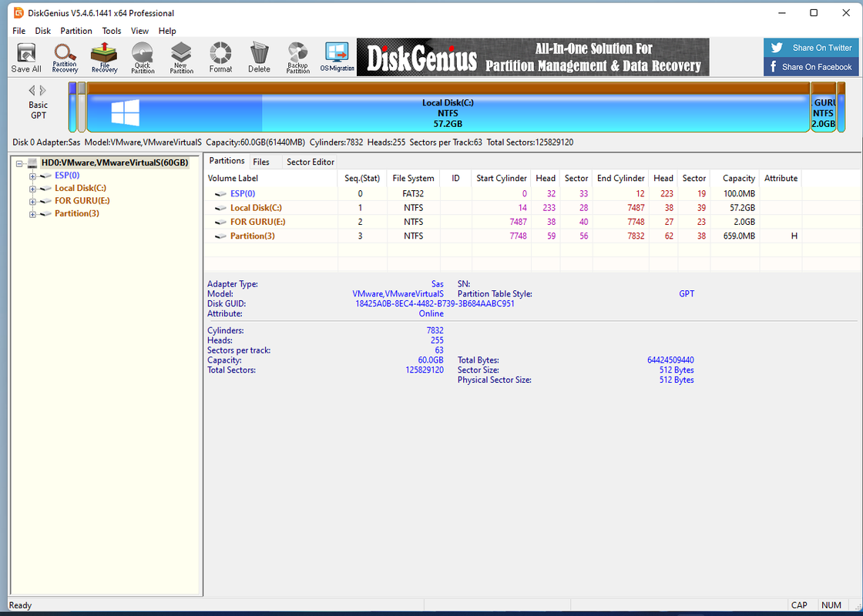Image resolution: width=863 pixels, height=616 pixels.
Task: Open the View menu
Action: click(139, 31)
